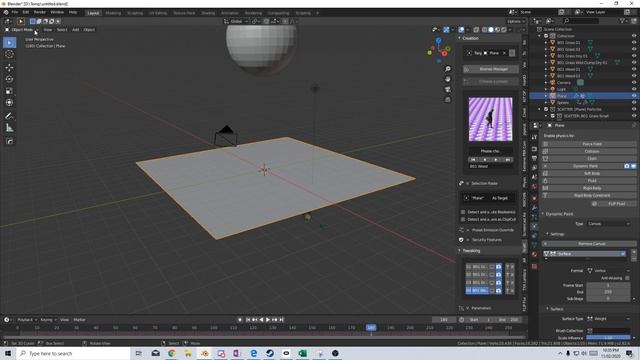Open the Format Vertex dropdown
Viewport: 640px width, 360px height.
(x=608, y=271)
